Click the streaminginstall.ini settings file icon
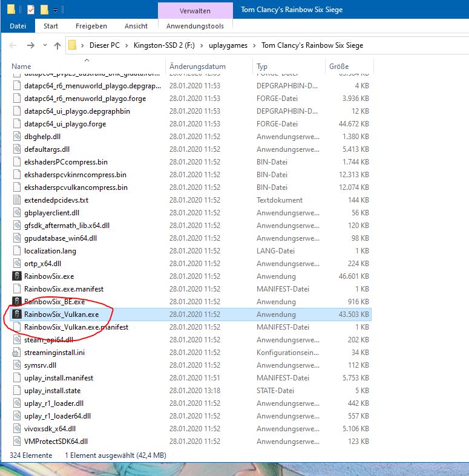Image resolution: width=469 pixels, height=476 pixels. (16, 353)
